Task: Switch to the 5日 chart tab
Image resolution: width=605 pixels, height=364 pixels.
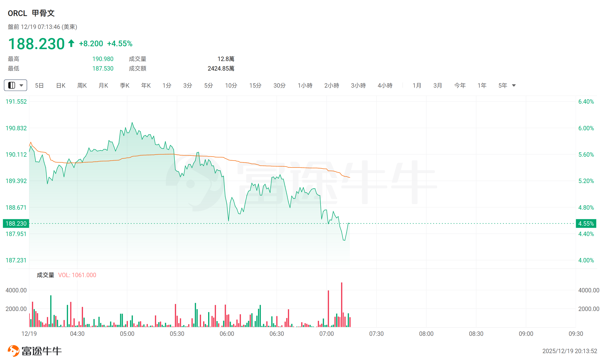Action: tap(39, 86)
